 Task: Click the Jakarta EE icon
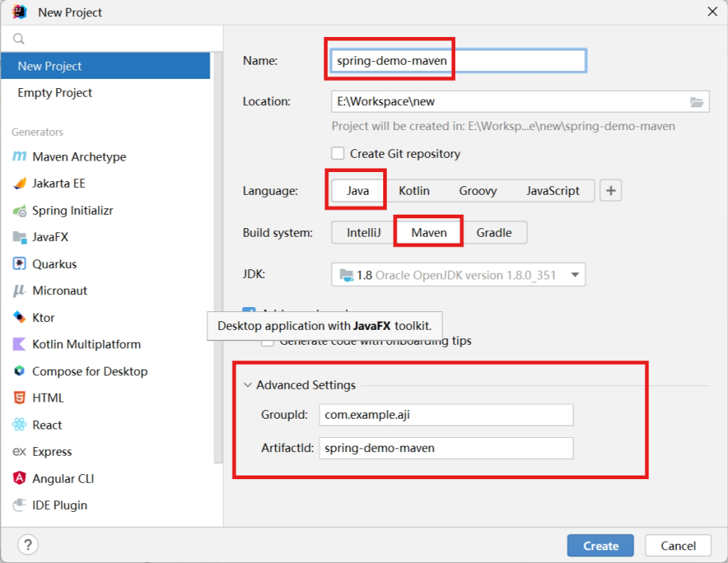(19, 183)
